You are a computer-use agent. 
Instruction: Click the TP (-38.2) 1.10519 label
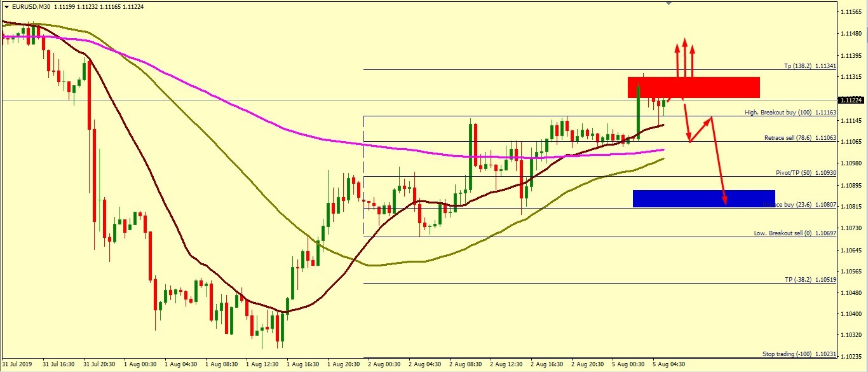point(810,280)
